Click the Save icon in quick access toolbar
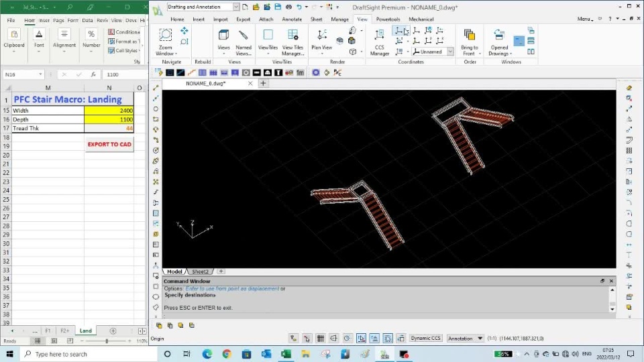 click(278, 7)
